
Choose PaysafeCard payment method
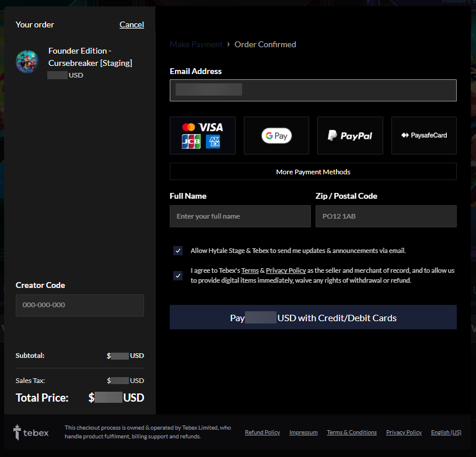click(423, 135)
